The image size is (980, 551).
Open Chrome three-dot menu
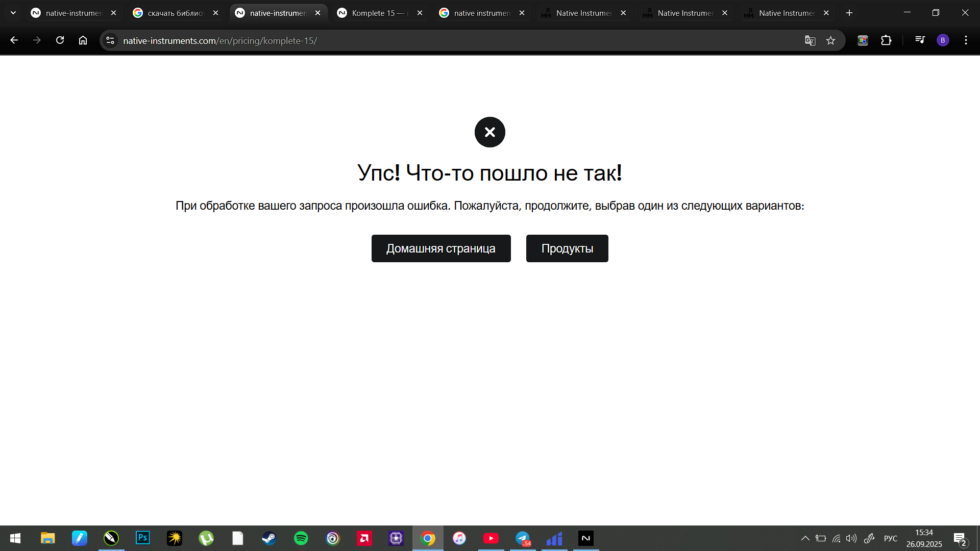[966, 40]
